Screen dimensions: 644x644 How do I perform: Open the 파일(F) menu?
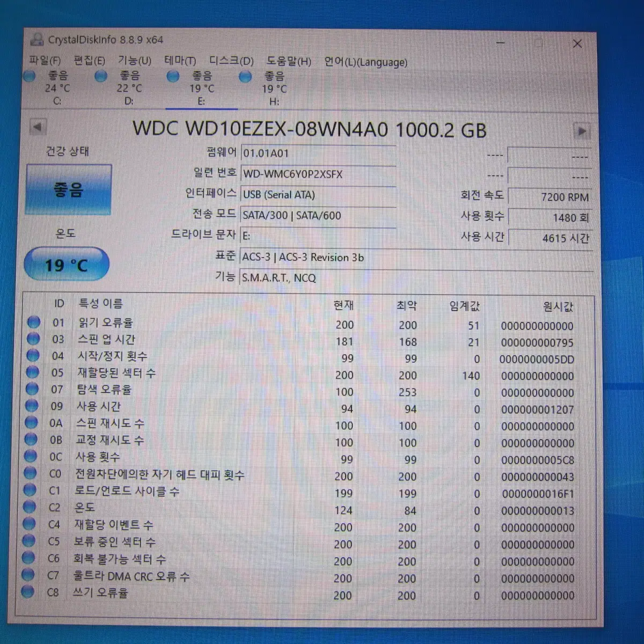point(45,61)
